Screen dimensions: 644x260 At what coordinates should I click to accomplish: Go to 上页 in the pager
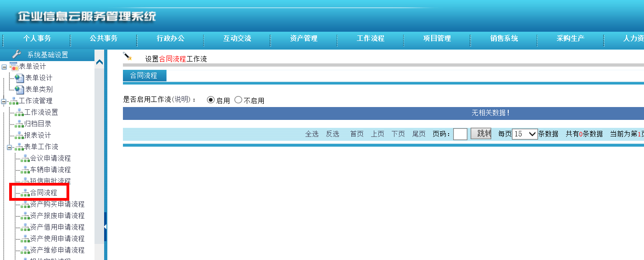(378, 134)
